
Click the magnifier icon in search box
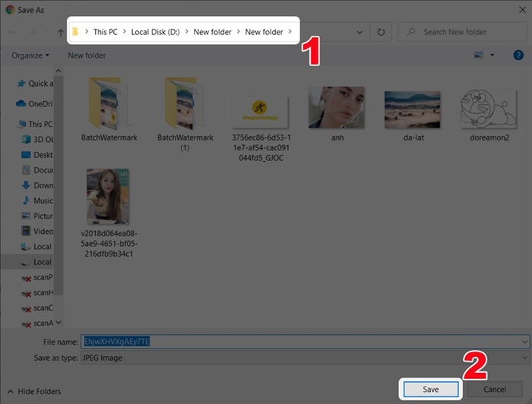tap(411, 32)
